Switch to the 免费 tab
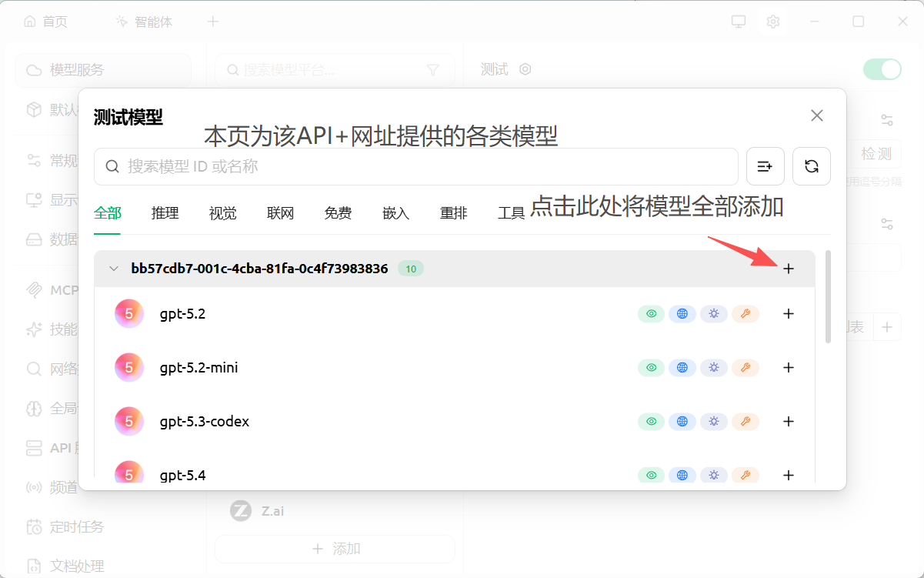This screenshot has height=578, width=924. click(339, 213)
